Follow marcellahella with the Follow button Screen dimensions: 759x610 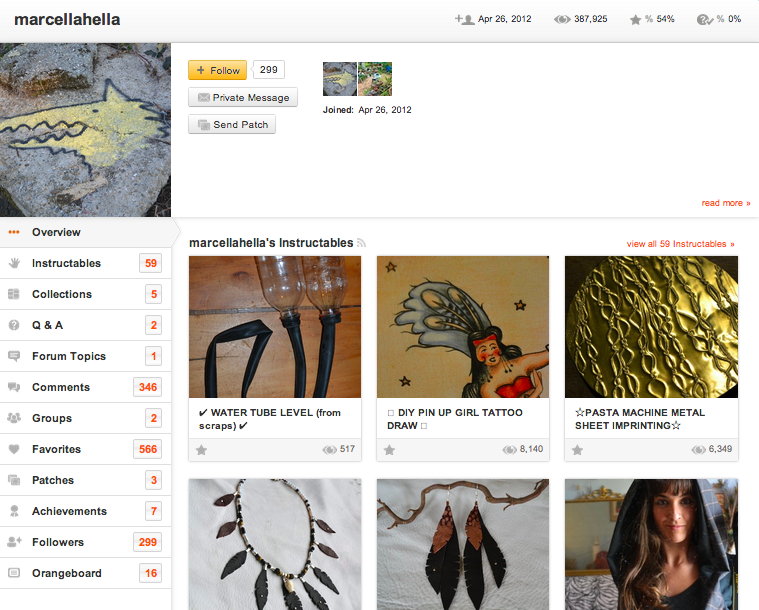pyautogui.click(x=217, y=70)
